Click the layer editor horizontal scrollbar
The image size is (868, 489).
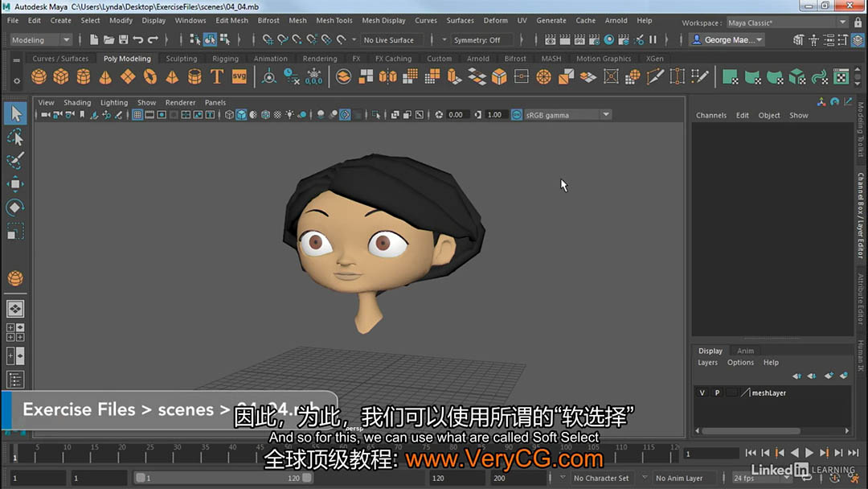[751, 430]
